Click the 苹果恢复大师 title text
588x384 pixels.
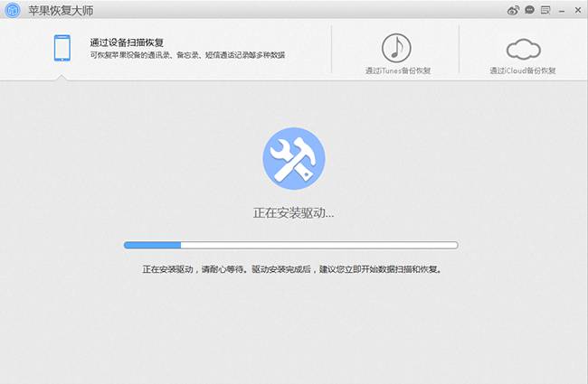tap(61, 11)
